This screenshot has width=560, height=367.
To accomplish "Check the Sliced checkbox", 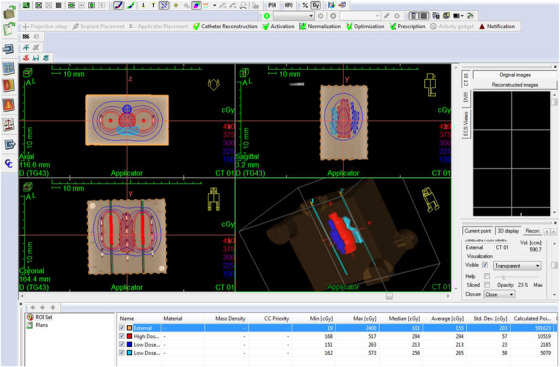I will tap(487, 285).
